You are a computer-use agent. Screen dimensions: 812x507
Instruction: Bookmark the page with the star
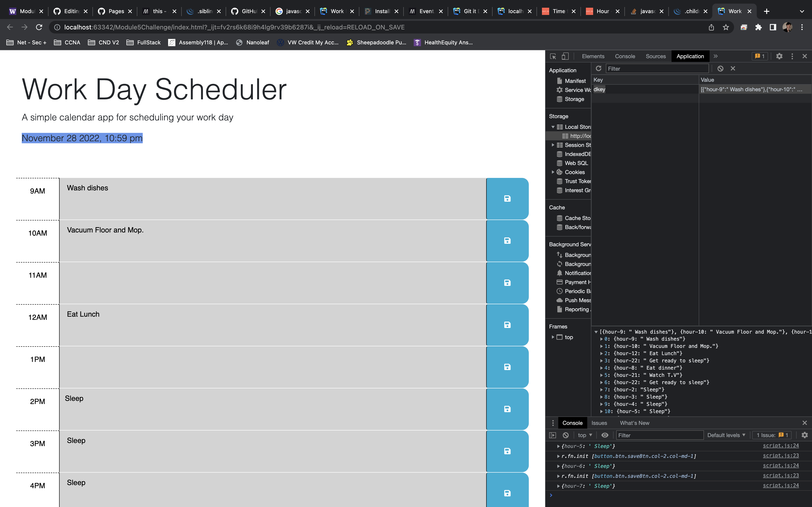point(726,27)
